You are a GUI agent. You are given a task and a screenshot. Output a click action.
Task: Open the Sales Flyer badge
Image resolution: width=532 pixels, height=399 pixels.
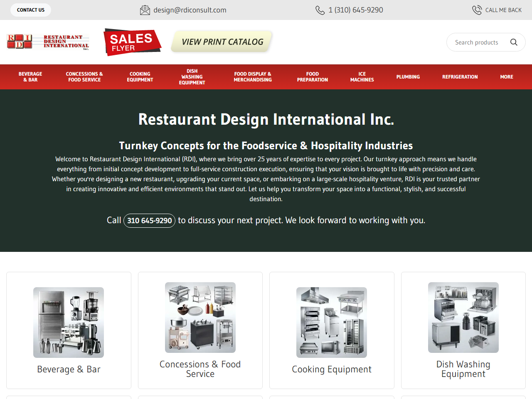(x=132, y=42)
